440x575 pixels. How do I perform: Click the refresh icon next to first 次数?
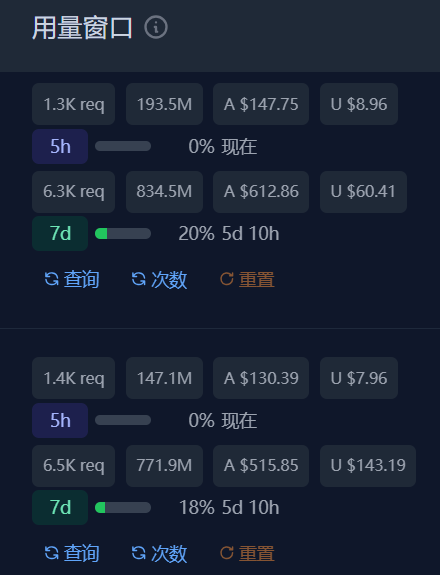[139, 279]
